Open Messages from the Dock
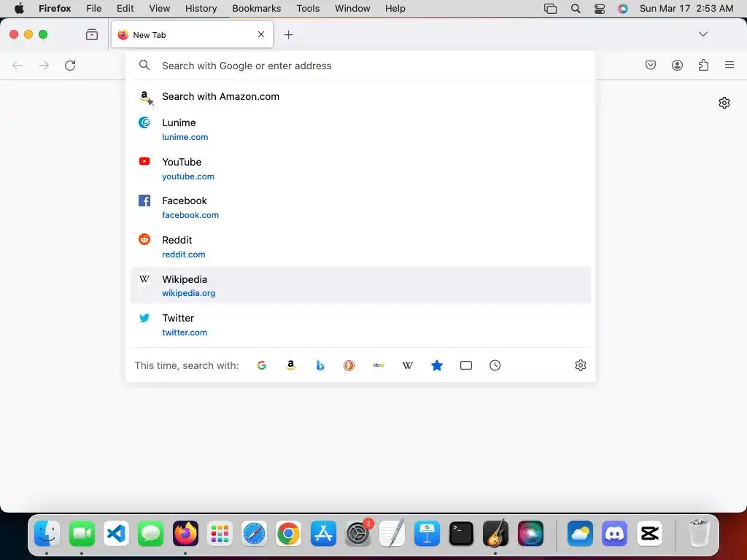Viewport: 747px width, 560px height. 150,533
